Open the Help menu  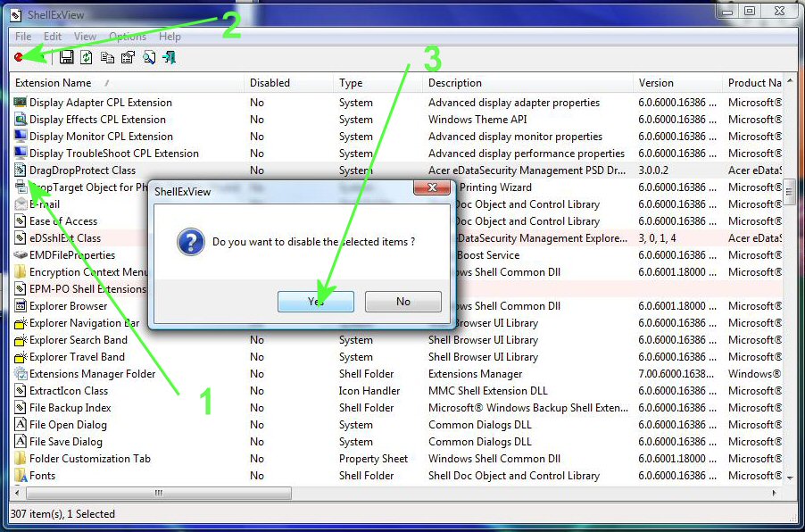point(170,37)
